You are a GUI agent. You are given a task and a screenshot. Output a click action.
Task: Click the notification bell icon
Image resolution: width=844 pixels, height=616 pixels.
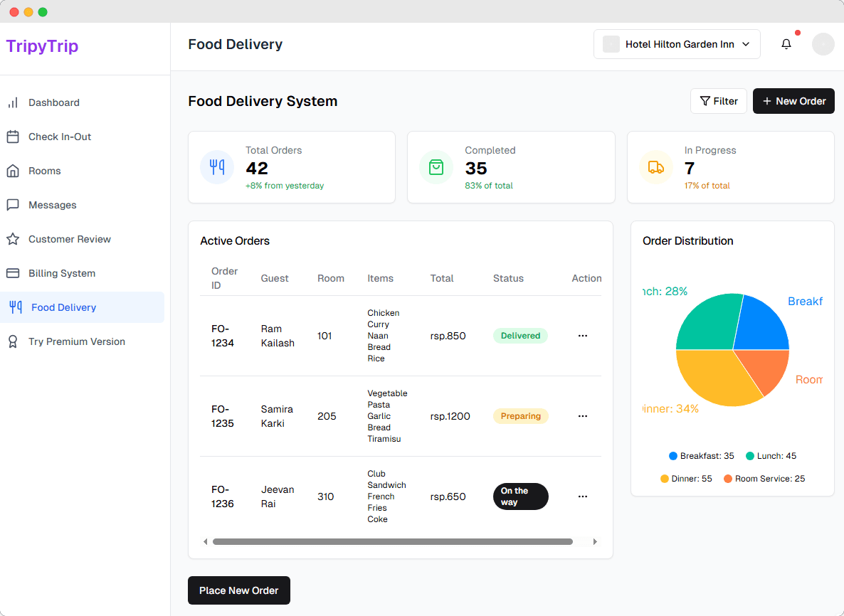pos(786,44)
